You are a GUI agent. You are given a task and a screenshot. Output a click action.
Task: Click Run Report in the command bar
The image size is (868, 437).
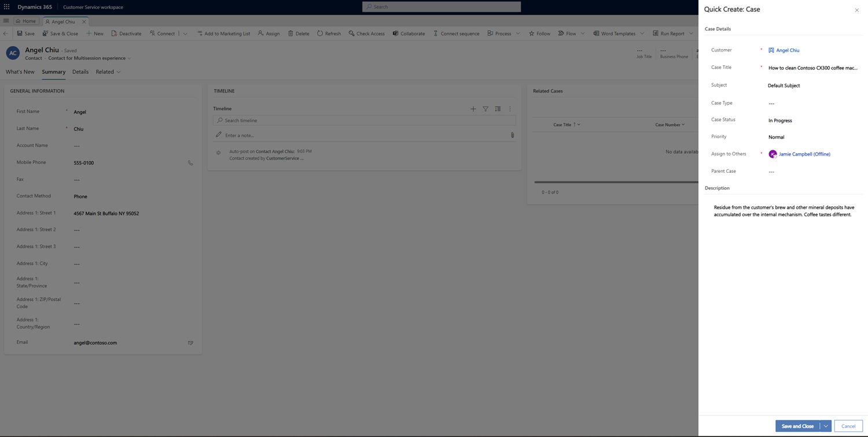[668, 34]
